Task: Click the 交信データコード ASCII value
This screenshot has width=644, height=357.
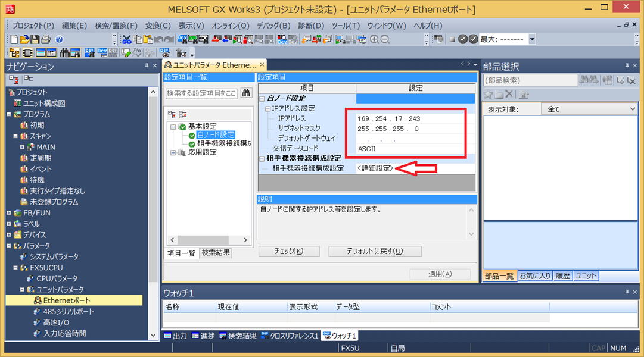Action: [366, 149]
